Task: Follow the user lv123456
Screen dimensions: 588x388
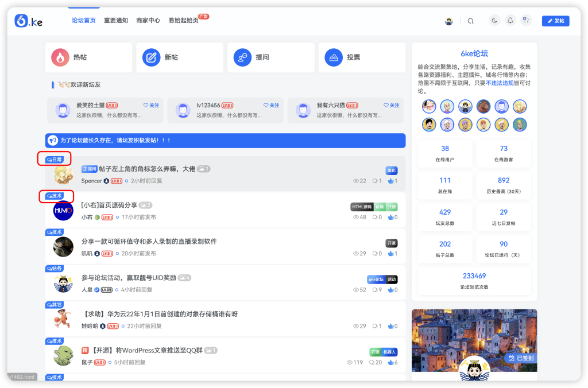Action: [270, 106]
